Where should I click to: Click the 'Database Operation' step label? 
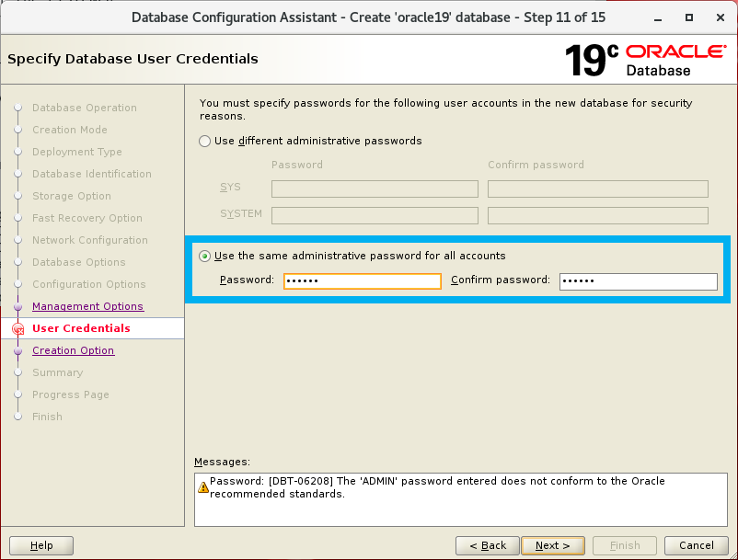[85, 108]
